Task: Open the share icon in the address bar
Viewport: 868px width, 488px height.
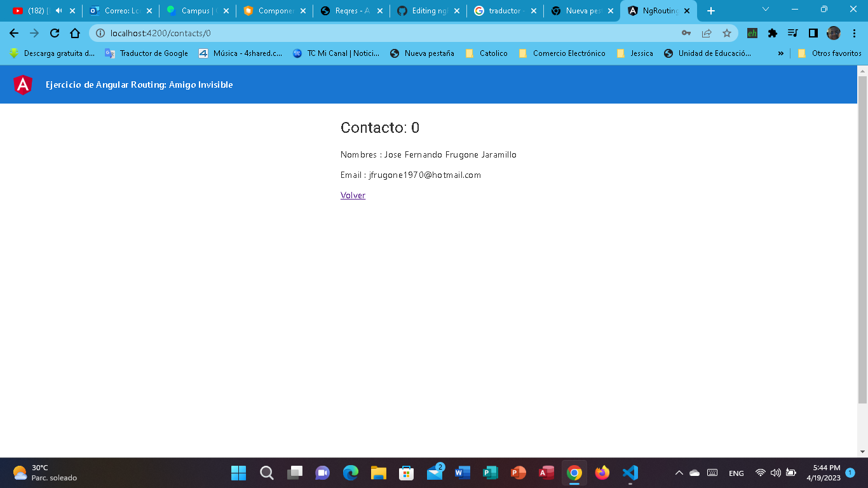Action: (706, 33)
